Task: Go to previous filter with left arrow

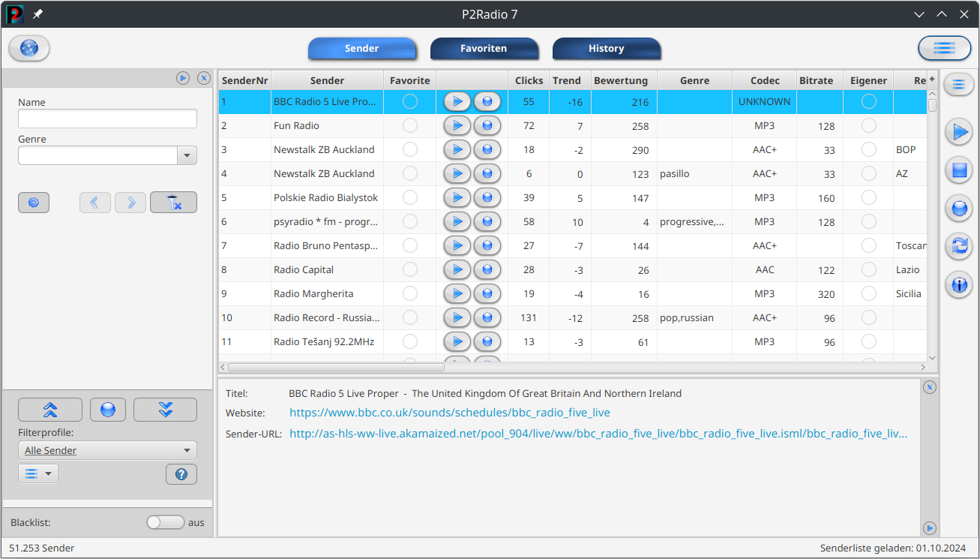Action: pyautogui.click(x=95, y=202)
